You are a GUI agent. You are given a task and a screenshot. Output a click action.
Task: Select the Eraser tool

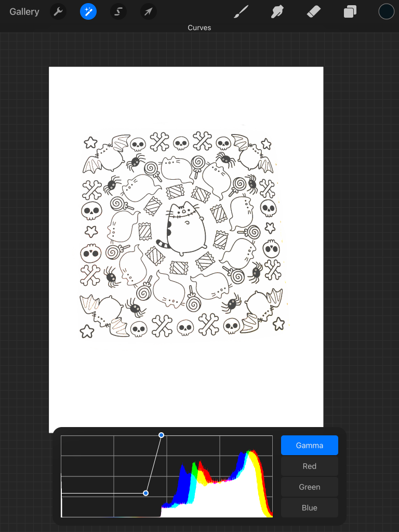[313, 11]
